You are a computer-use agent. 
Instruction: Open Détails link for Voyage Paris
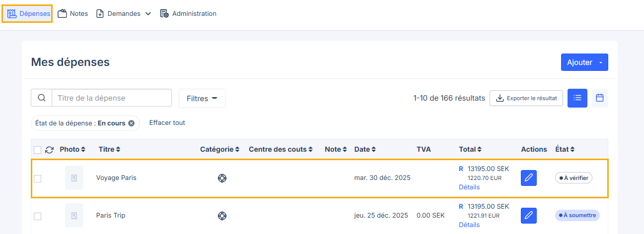coord(469,187)
